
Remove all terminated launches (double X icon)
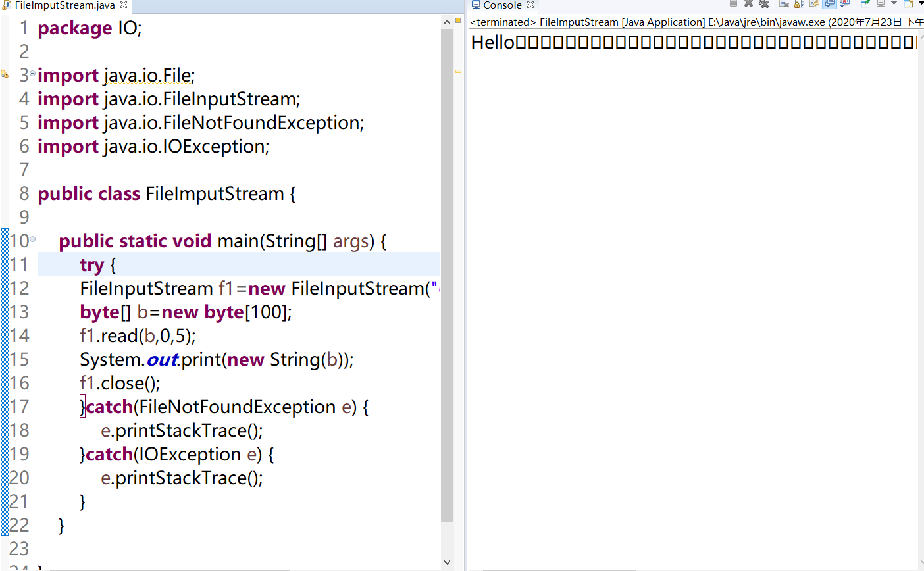pos(763,4)
